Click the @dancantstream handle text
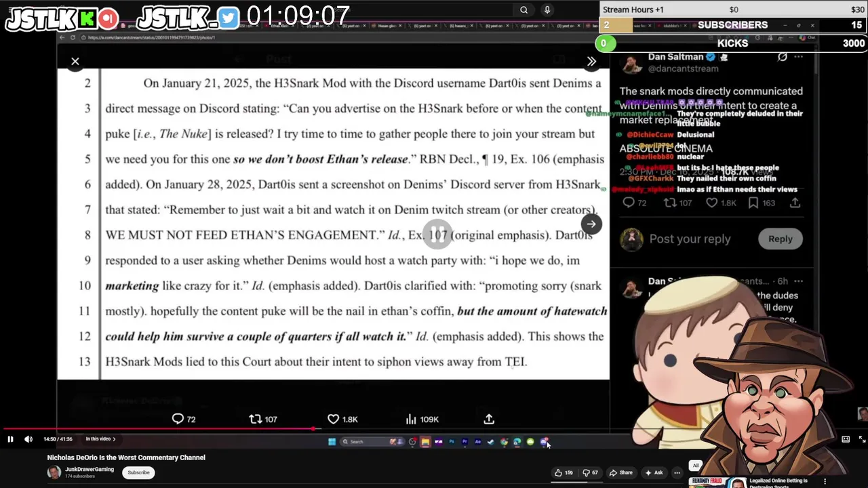The image size is (868, 488). (683, 68)
